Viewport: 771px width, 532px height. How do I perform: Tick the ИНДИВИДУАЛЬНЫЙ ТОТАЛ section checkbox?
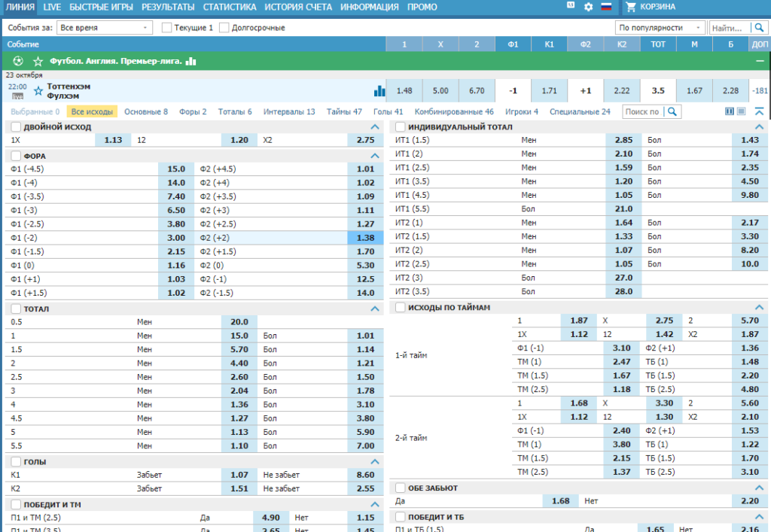401,126
